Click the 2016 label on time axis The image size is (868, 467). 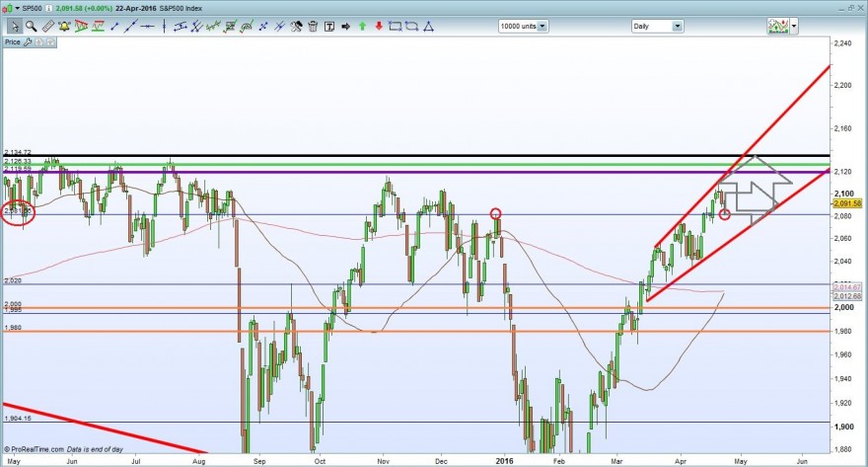pyautogui.click(x=504, y=461)
